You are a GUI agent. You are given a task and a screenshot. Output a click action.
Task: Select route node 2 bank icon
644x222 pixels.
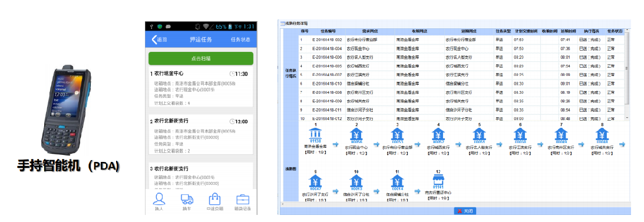click(x=356, y=135)
